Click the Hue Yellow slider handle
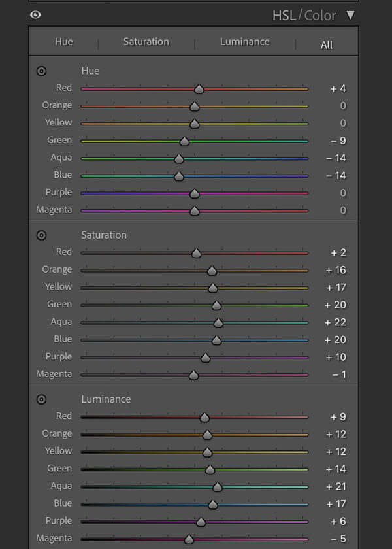392x549 pixels. click(195, 124)
